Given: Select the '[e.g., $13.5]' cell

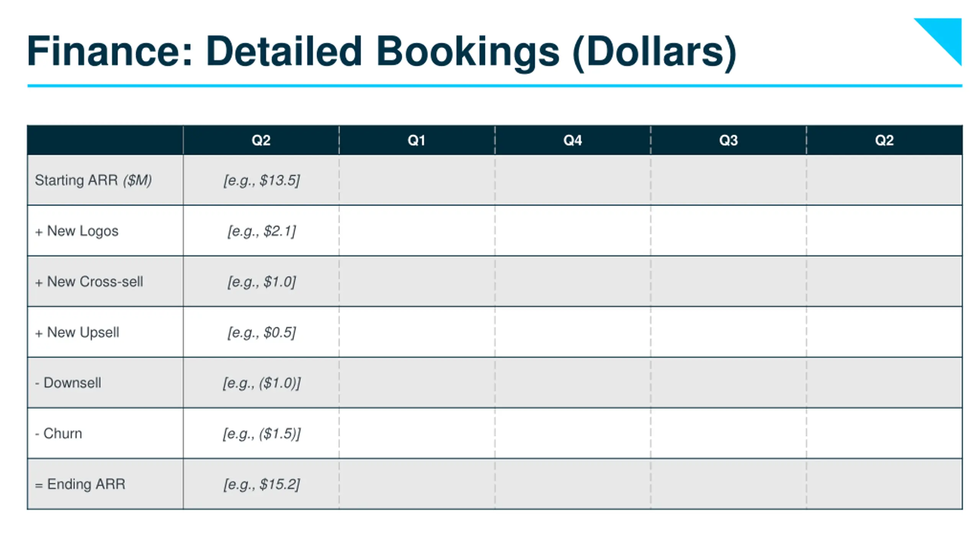Looking at the screenshot, I should pyautogui.click(x=261, y=180).
